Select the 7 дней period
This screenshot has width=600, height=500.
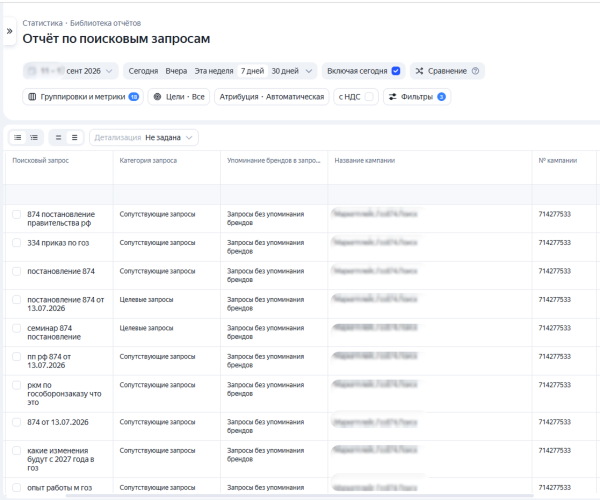[252, 71]
